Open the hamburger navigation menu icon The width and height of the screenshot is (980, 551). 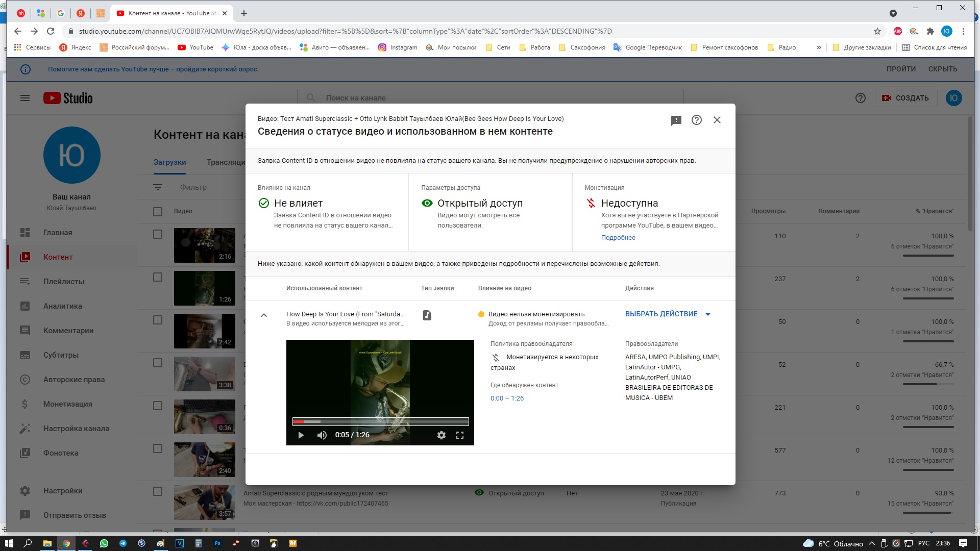pyautogui.click(x=25, y=98)
